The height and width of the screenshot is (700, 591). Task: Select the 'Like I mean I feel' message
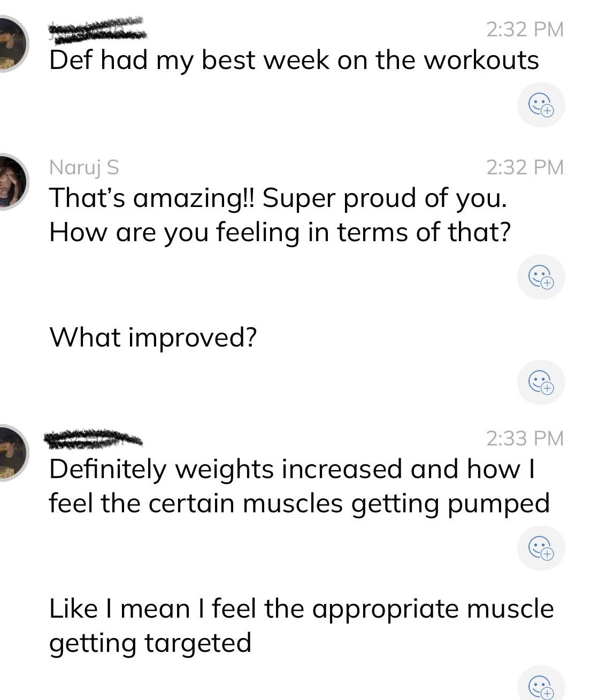point(302,625)
